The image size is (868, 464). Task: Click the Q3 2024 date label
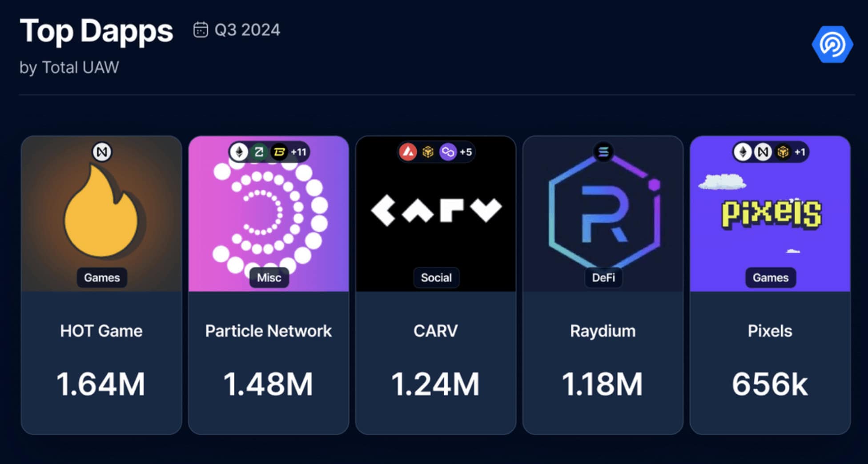[247, 30]
